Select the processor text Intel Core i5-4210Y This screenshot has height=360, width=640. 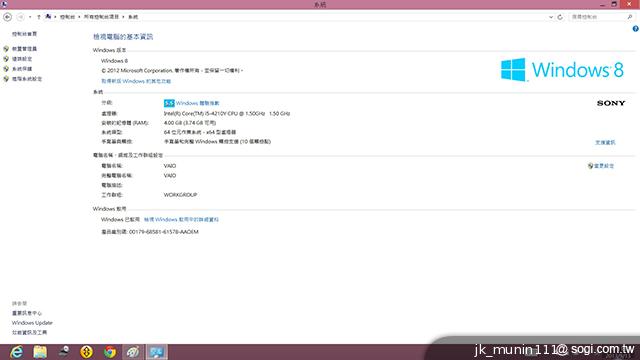pos(227,113)
